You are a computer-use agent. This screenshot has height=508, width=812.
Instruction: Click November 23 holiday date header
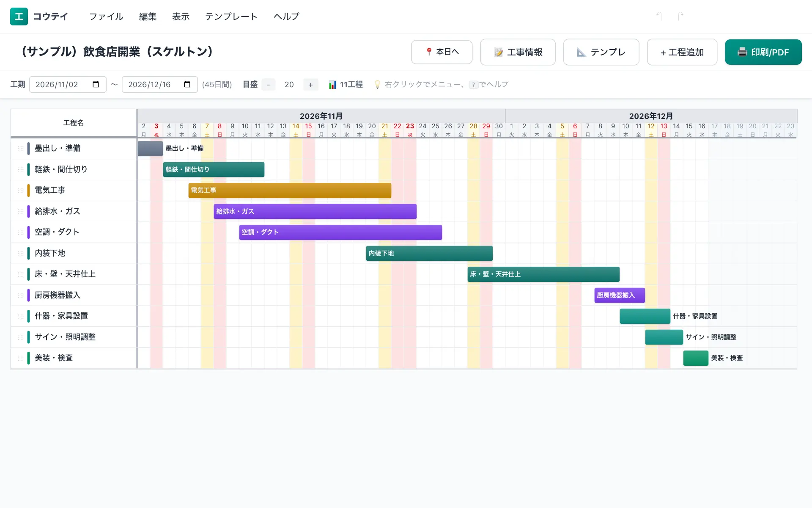click(x=410, y=130)
